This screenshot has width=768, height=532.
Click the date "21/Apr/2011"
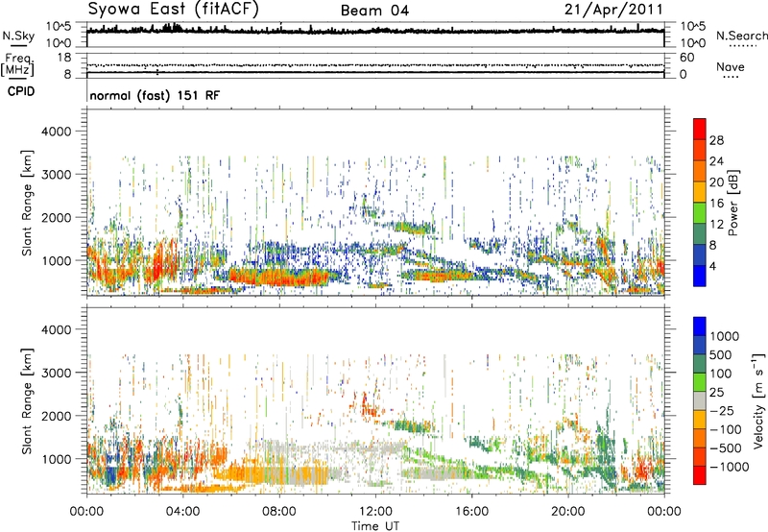613,10
